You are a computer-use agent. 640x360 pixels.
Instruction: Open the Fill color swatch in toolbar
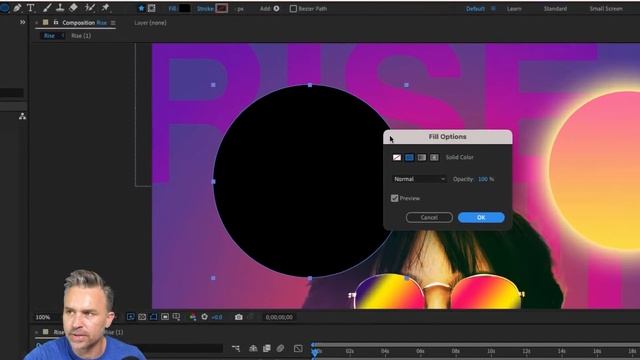pos(184,8)
